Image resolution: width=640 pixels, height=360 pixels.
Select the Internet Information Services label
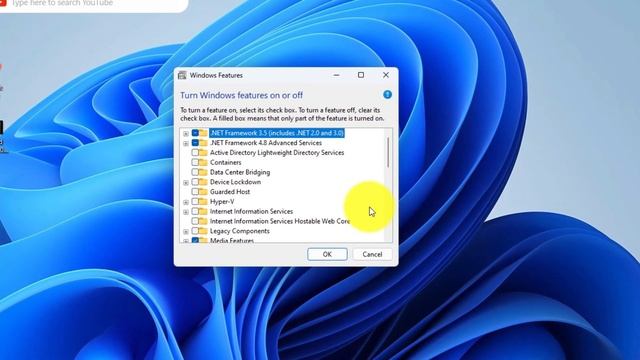pos(251,211)
